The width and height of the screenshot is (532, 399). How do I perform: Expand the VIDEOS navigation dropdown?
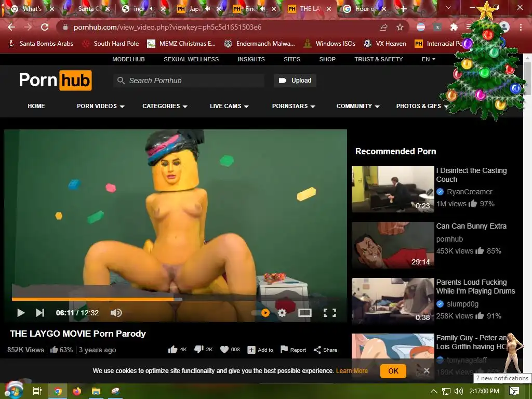100,106
